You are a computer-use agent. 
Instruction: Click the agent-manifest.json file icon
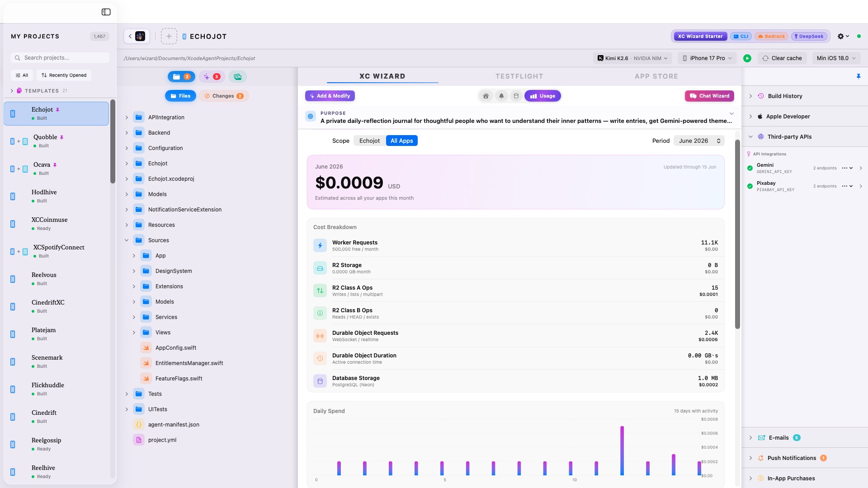139,425
